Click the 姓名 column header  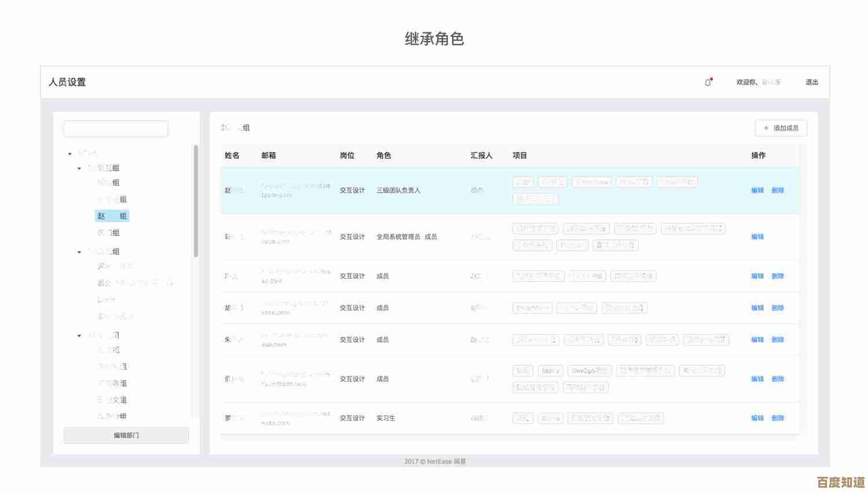tap(232, 156)
